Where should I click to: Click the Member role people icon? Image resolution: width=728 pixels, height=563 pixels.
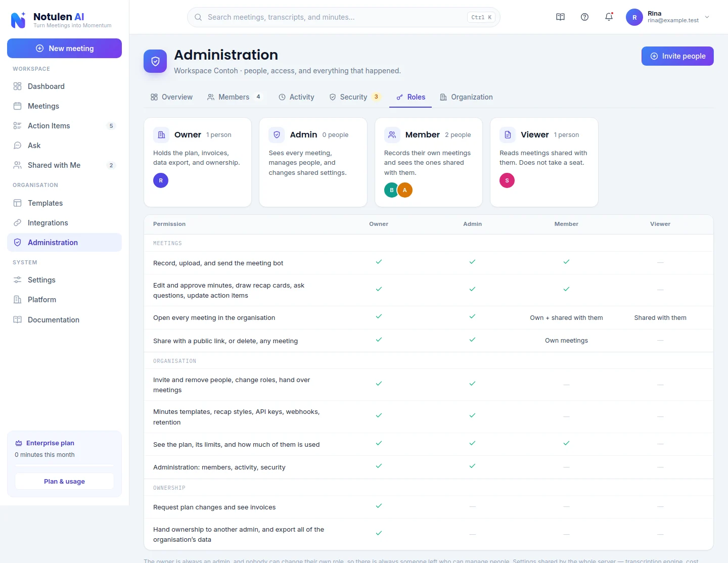(x=392, y=135)
